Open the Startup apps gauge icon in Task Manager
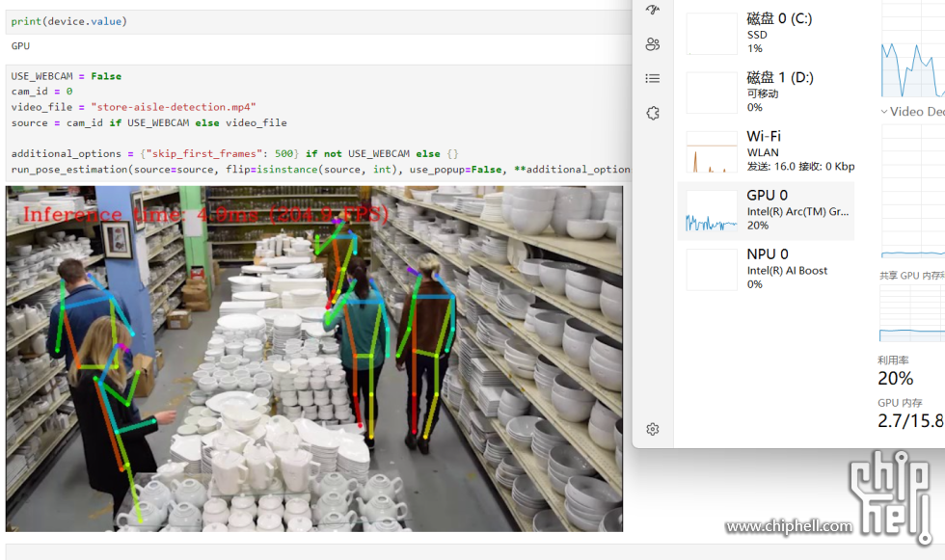This screenshot has width=945, height=560. 653,10
